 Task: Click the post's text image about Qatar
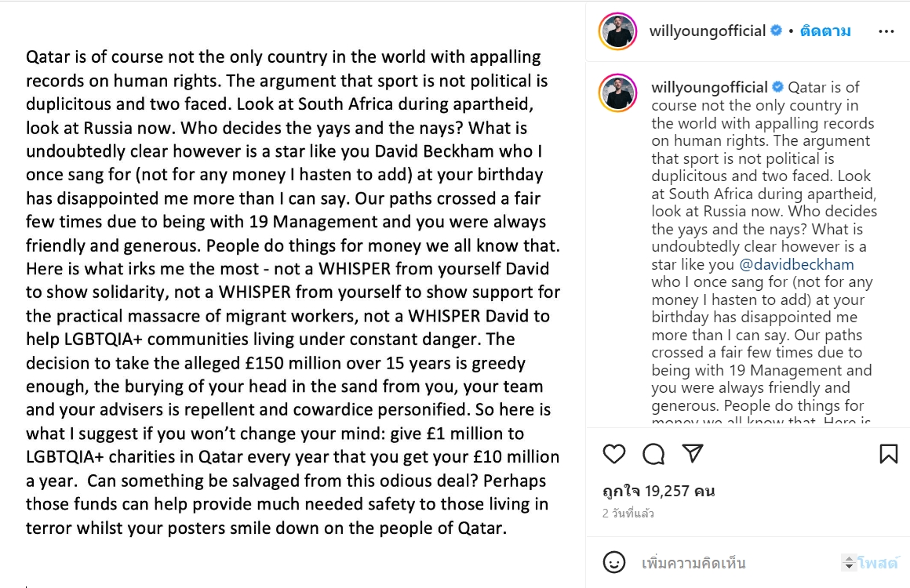tap(293, 292)
